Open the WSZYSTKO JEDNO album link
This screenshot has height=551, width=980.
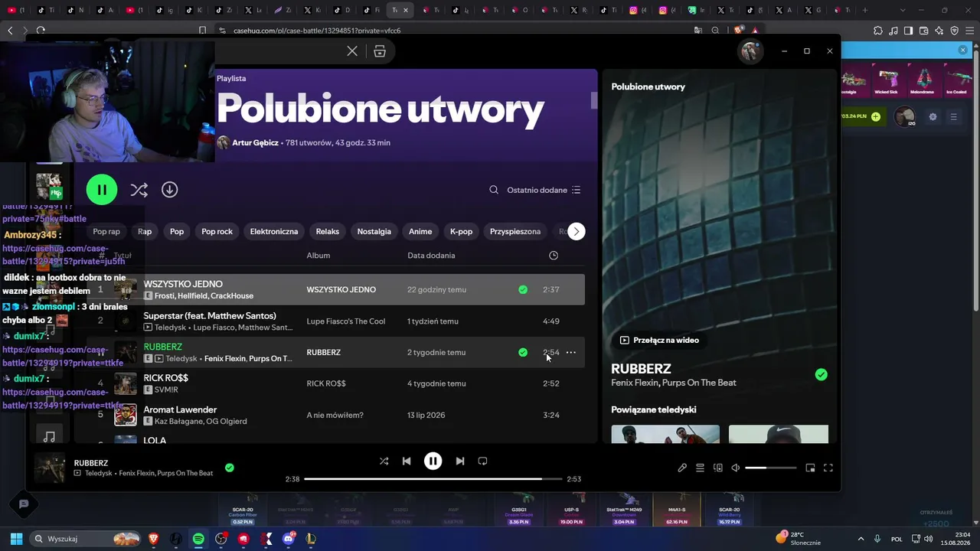[341, 290]
